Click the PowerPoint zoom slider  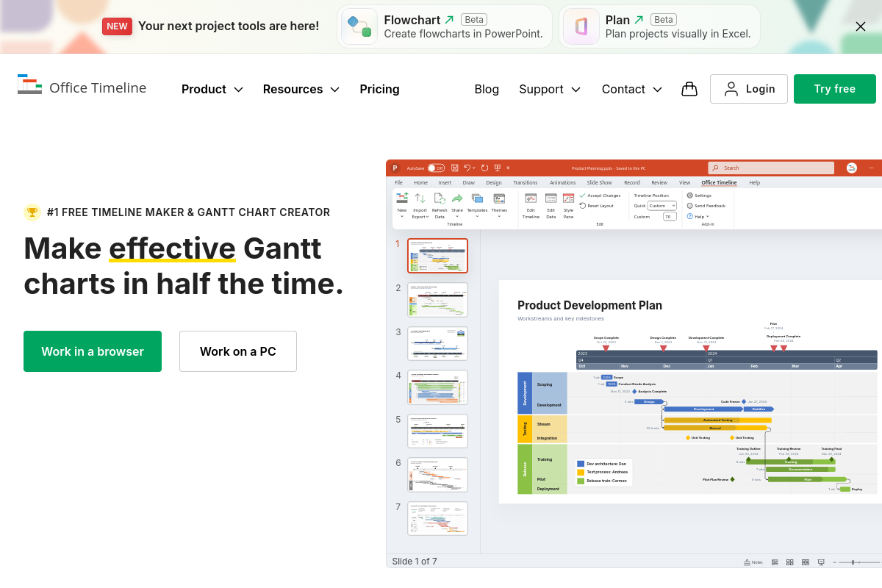pyautogui.click(x=858, y=562)
